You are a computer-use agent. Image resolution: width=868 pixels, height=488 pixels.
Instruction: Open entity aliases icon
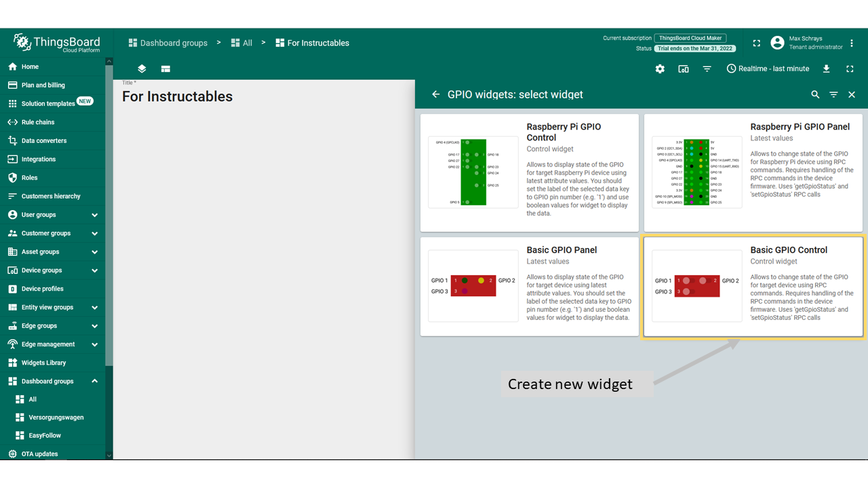[x=684, y=68]
